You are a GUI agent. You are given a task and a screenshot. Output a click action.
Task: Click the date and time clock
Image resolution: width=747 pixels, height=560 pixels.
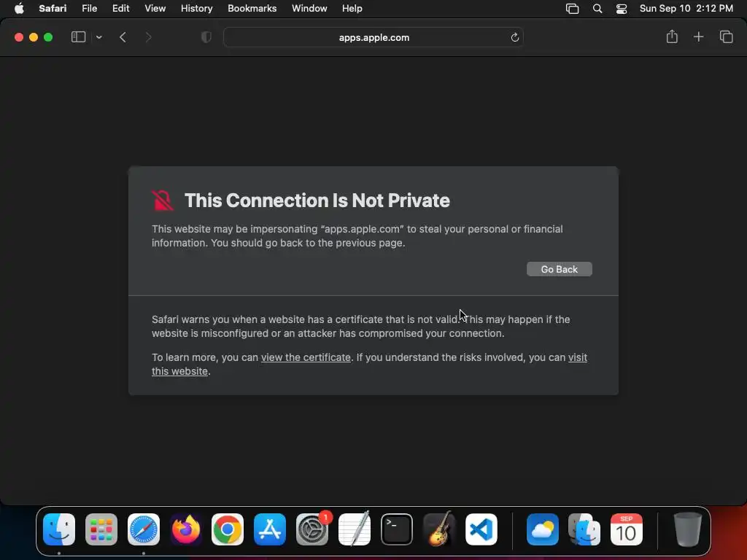(686, 9)
